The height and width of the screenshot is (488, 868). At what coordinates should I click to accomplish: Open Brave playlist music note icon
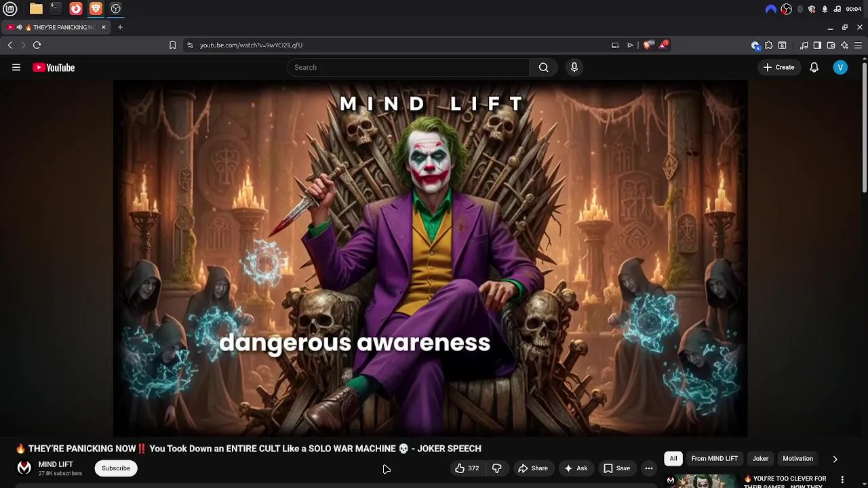(x=804, y=45)
